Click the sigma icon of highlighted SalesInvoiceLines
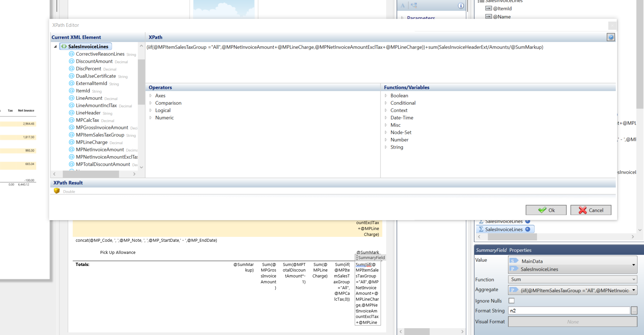The width and height of the screenshot is (644, 335). point(481,229)
